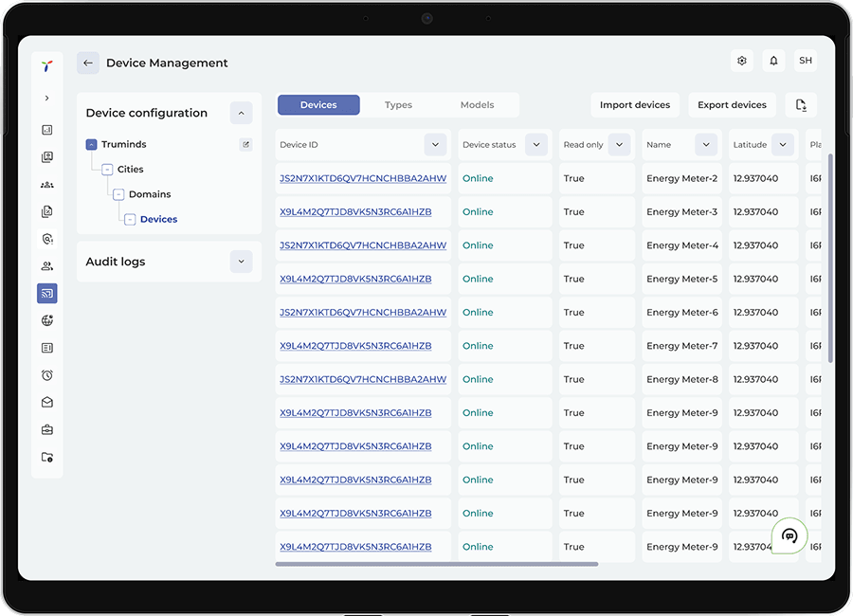Open the Device status column dropdown
853x616 pixels.
coord(536,145)
